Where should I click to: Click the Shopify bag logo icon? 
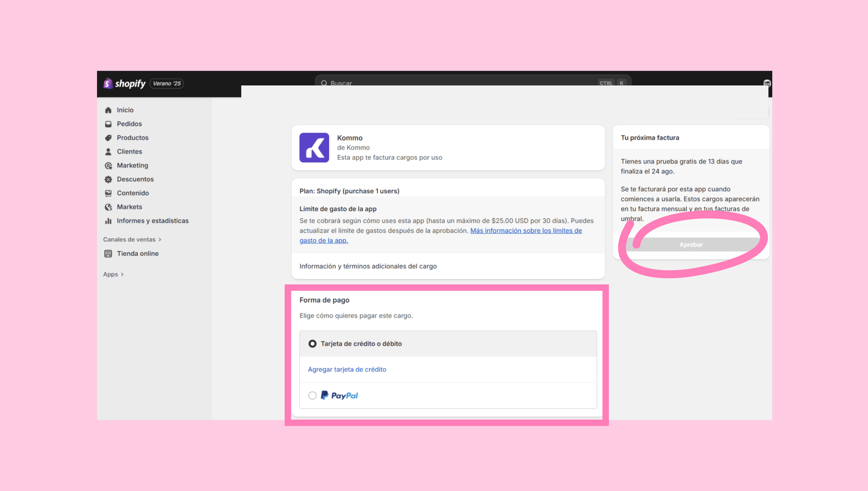tap(108, 83)
